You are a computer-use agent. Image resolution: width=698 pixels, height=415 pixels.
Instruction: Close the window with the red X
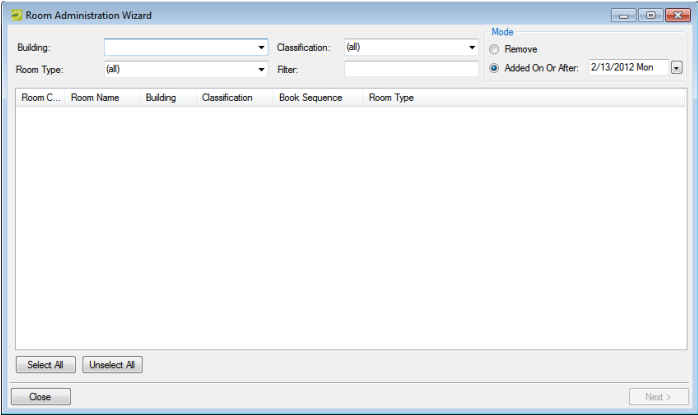pos(678,16)
